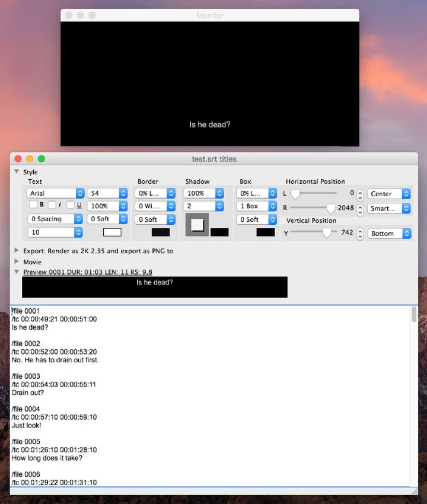Click the Movie section label
The width and height of the screenshot is (427, 504).
point(32,262)
